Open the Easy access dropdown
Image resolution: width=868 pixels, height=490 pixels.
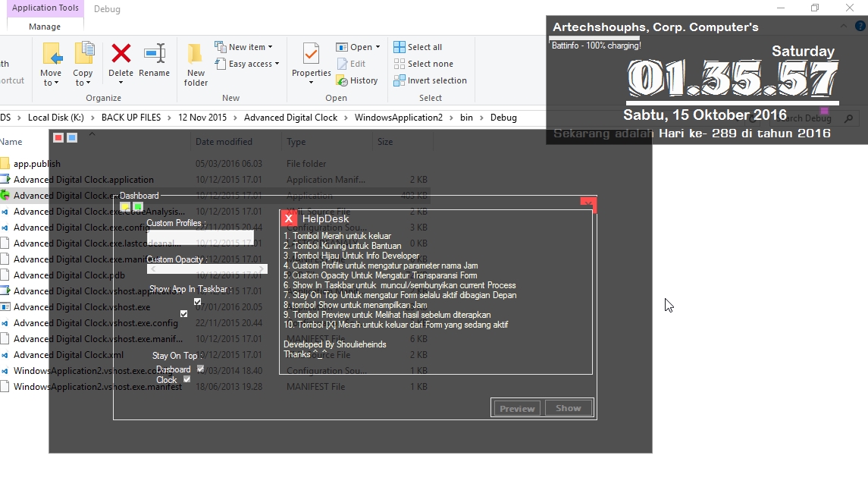[247, 64]
